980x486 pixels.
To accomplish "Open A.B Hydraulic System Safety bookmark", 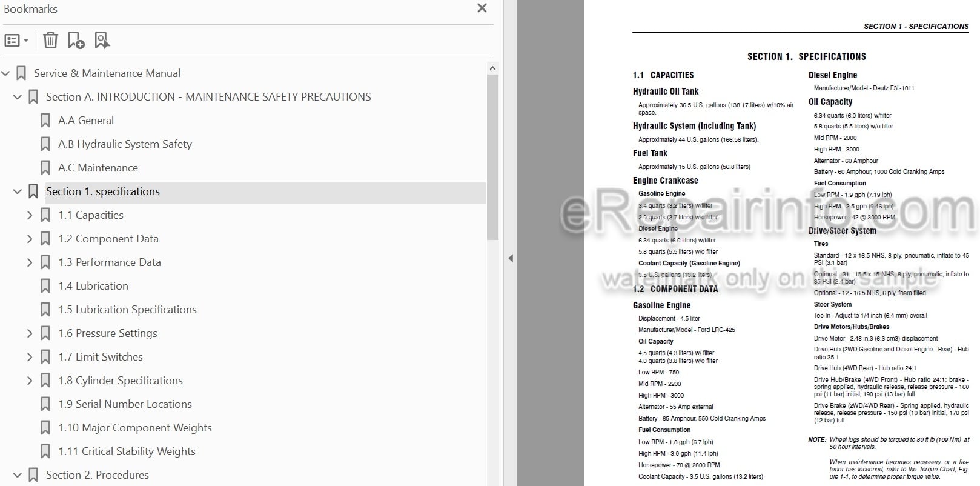I will point(125,144).
